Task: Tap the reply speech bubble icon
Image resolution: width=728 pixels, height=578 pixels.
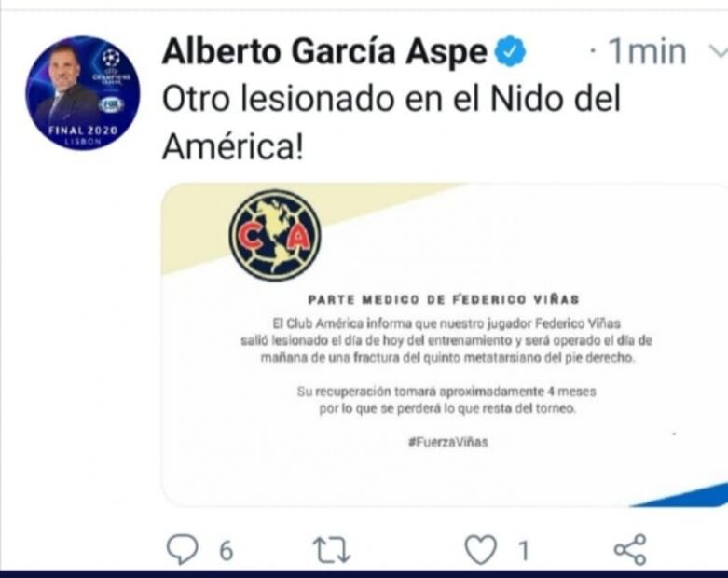Action: (x=182, y=549)
